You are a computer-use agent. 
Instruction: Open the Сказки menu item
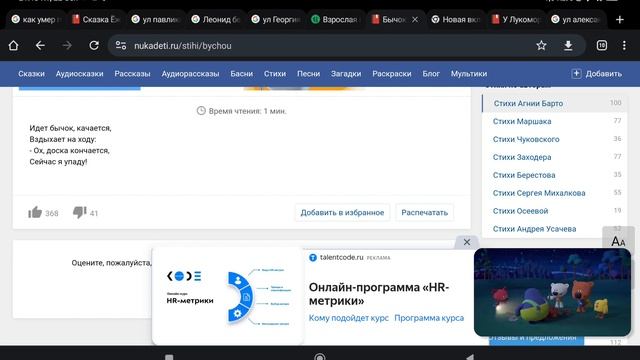[x=31, y=74]
